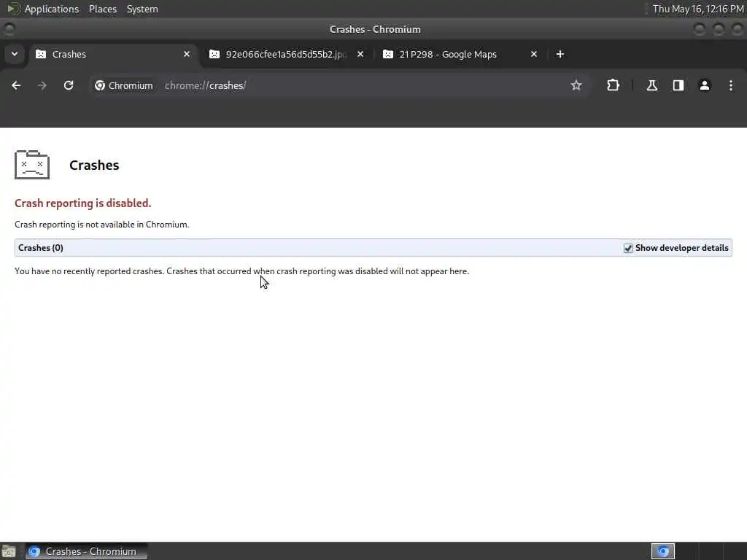Click the Chromium site info chip

pos(124,85)
